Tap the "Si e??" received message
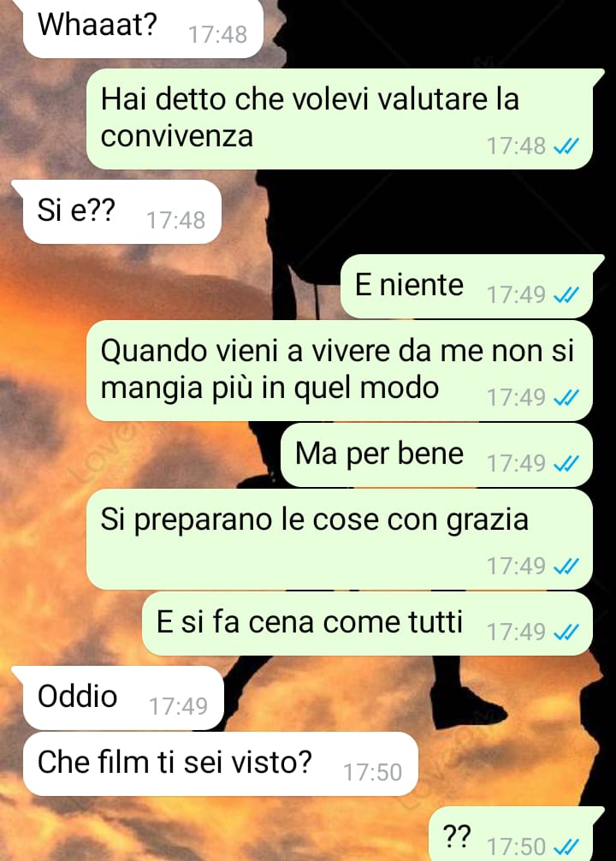 [121, 212]
